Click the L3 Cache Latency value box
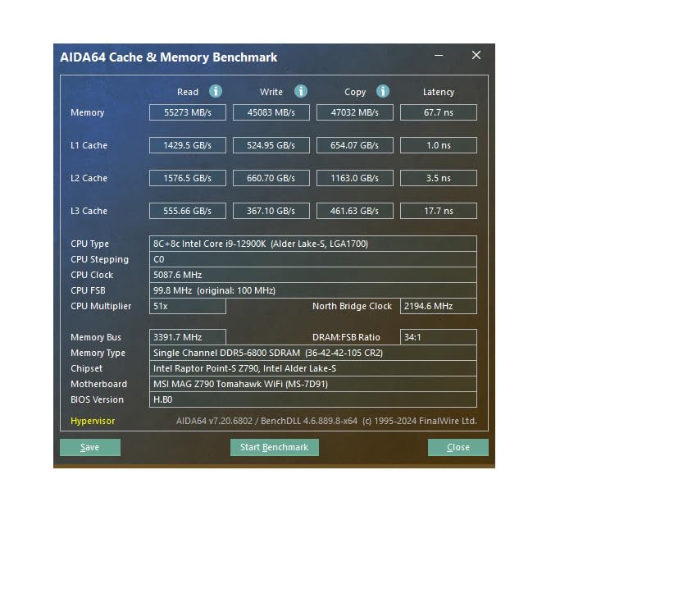Image resolution: width=683 pixels, height=616 pixels. pyautogui.click(x=438, y=211)
